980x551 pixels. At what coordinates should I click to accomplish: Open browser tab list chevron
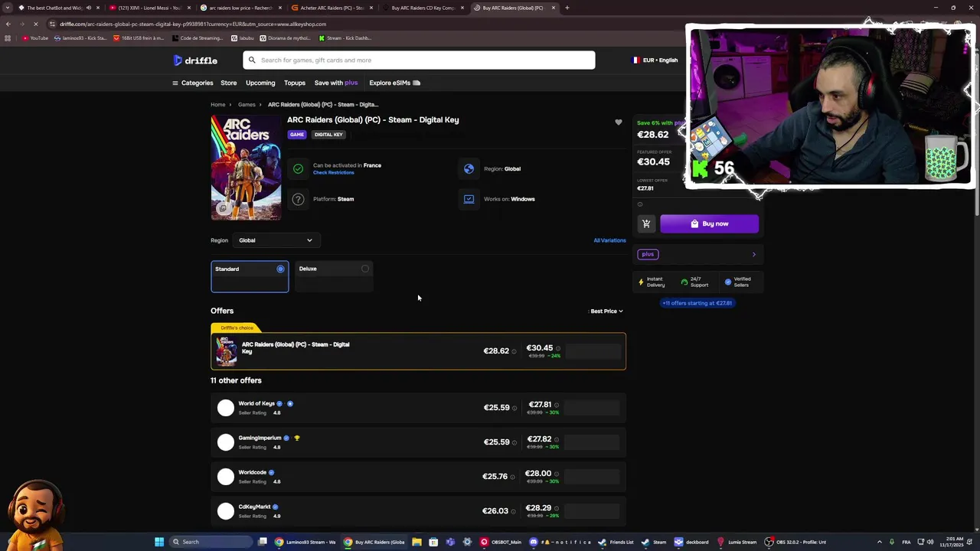click(8, 8)
